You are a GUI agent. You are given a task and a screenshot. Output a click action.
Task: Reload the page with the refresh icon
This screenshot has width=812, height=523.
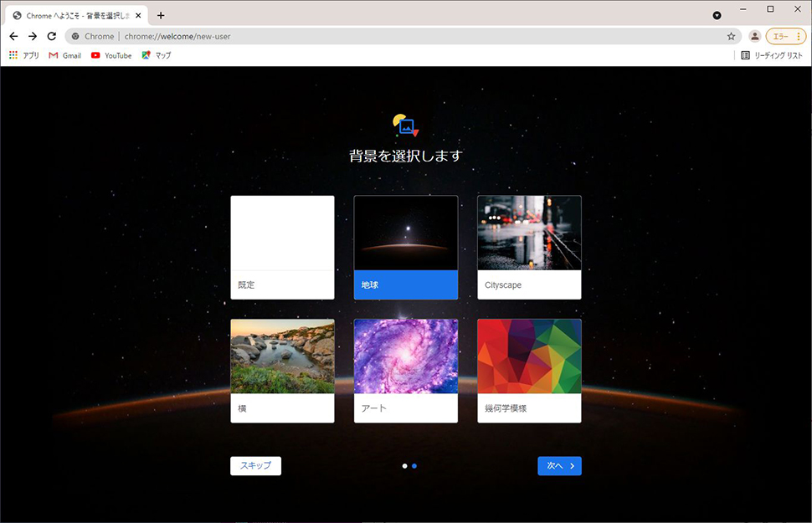pos(51,36)
